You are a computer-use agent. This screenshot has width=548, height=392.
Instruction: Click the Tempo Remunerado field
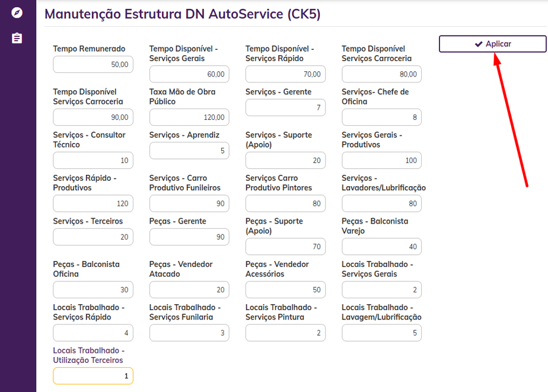tap(93, 65)
